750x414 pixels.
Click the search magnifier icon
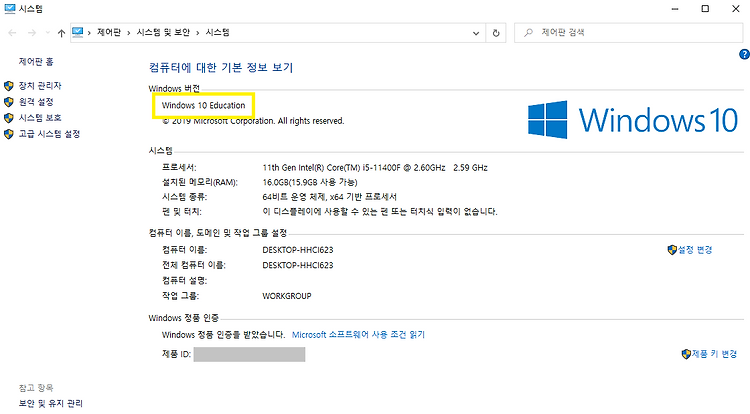coord(528,33)
